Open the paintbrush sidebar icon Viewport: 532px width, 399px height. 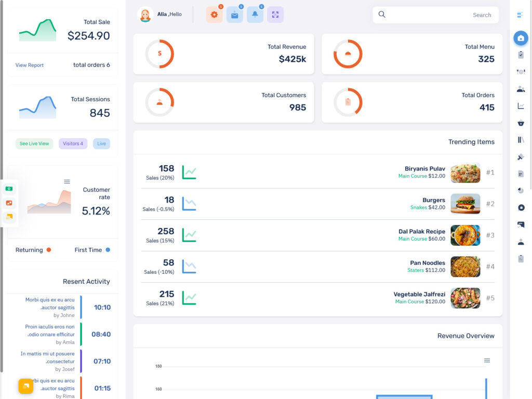[521, 157]
